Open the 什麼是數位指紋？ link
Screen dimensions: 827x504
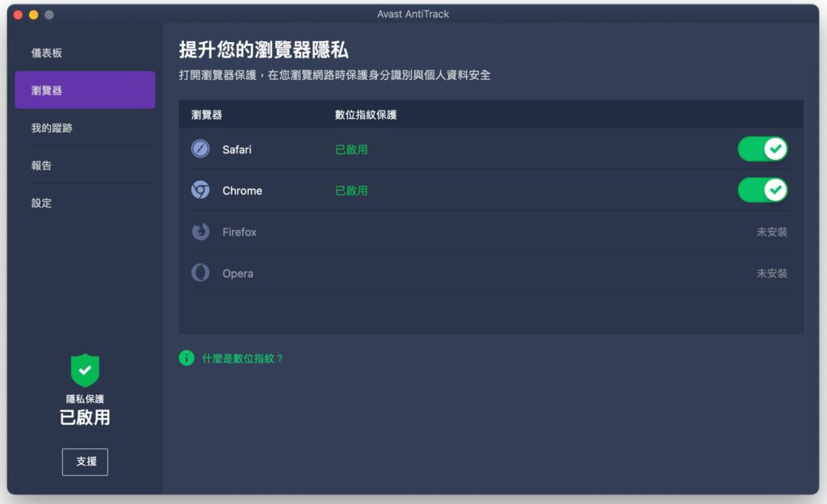242,359
